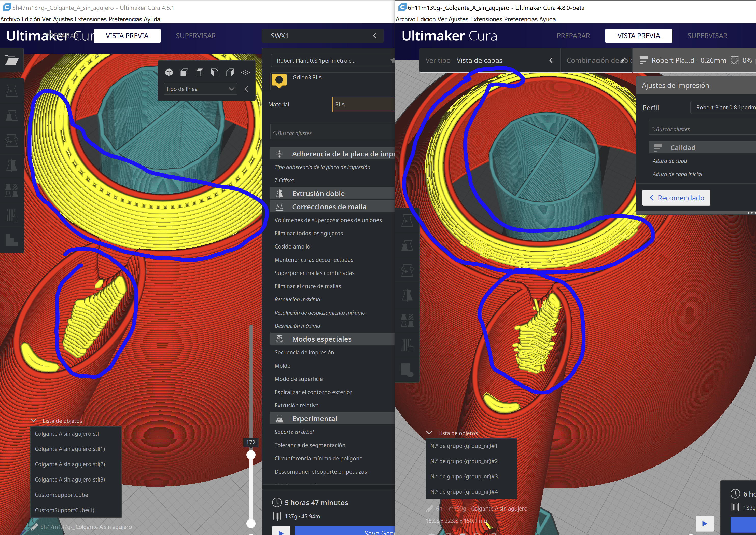
Task: Select the Rotate tool in left window
Action: (x=11, y=141)
